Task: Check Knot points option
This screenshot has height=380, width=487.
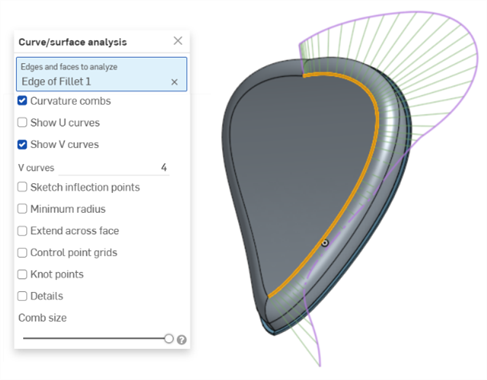Action: click(x=22, y=274)
